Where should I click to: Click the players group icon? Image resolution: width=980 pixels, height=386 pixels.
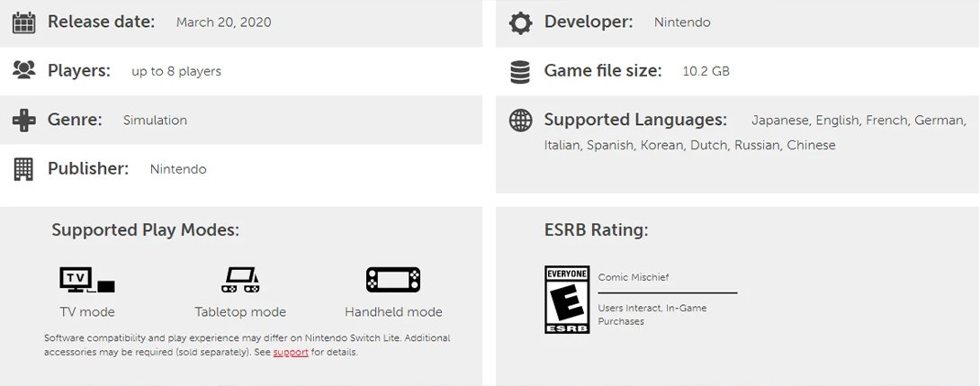point(23,70)
